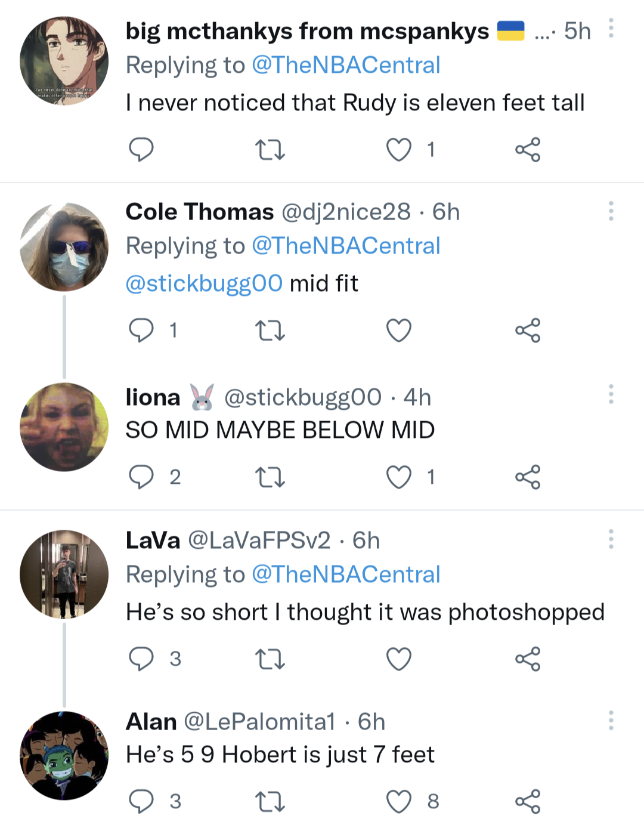Retweet Alan's Hobert 7 feet tweet

pos(270,802)
